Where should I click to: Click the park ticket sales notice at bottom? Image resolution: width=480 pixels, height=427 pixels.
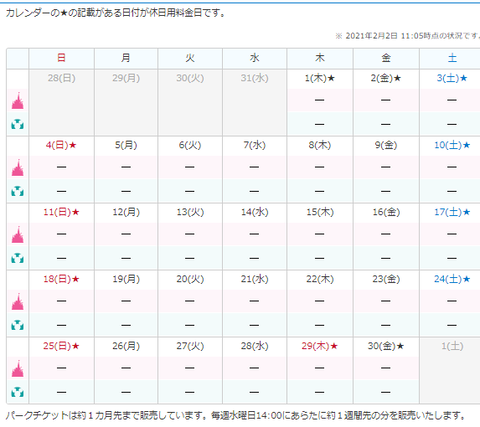236,416
